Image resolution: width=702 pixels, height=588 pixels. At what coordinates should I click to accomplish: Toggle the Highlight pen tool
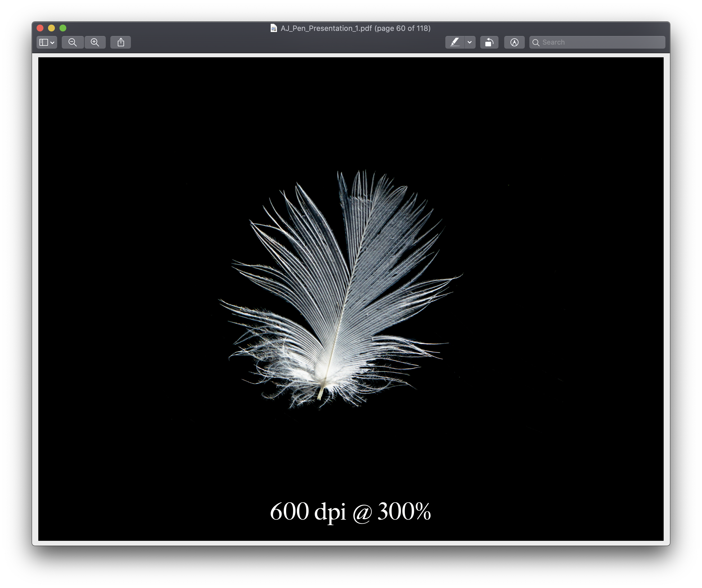click(x=455, y=43)
